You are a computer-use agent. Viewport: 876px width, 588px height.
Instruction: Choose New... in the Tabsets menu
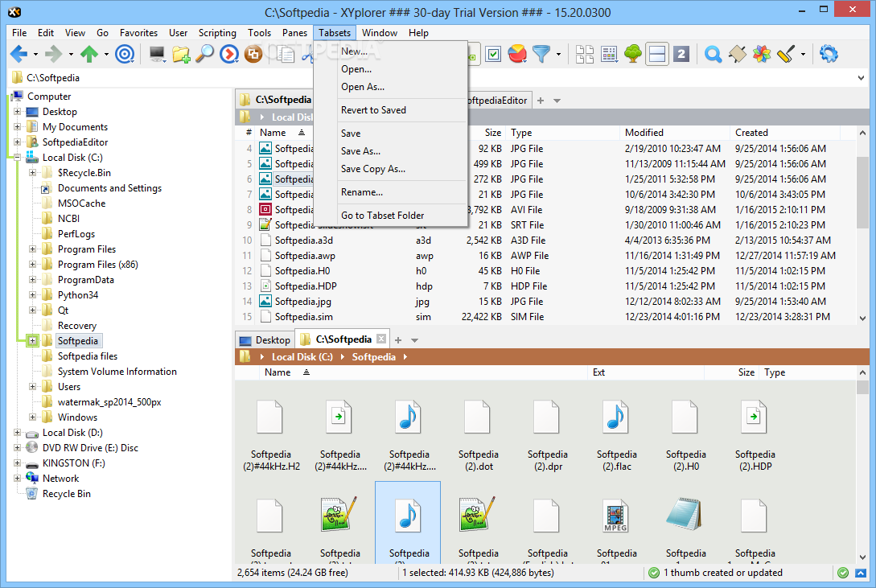tap(354, 51)
